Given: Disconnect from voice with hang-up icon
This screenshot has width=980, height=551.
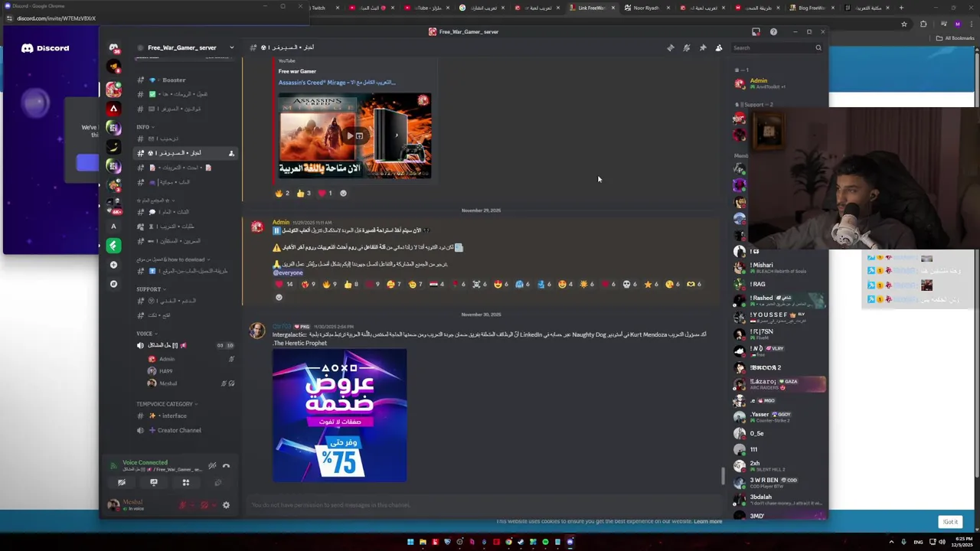Looking at the screenshot, I should 226,465.
